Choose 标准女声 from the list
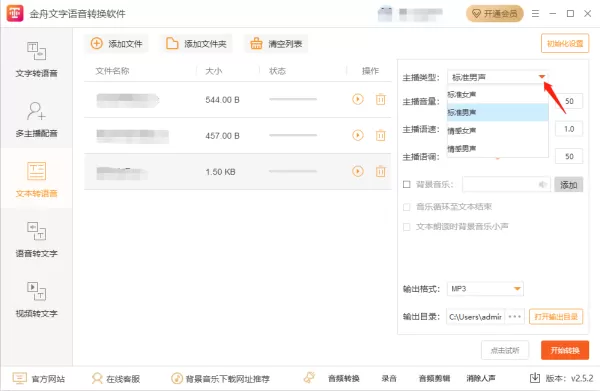The width and height of the screenshot is (600, 391). click(497, 94)
